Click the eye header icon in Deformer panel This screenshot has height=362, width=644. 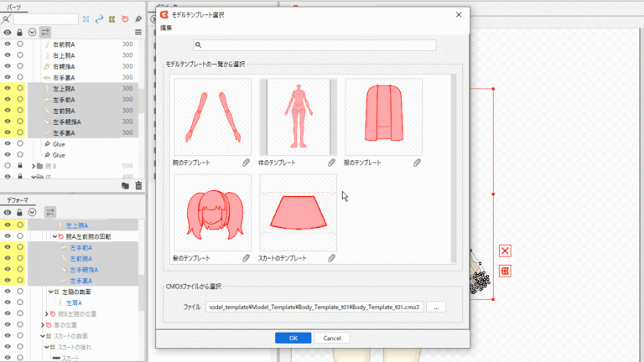tap(8, 213)
